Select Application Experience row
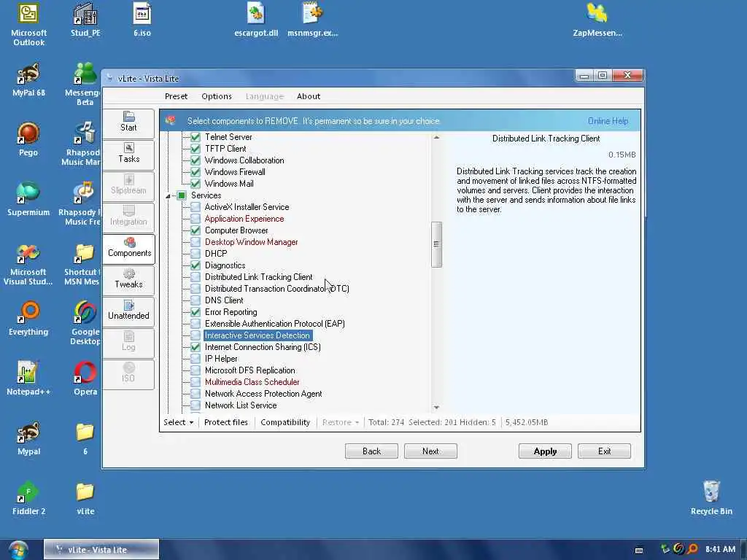The height and width of the screenshot is (560, 747). point(244,219)
